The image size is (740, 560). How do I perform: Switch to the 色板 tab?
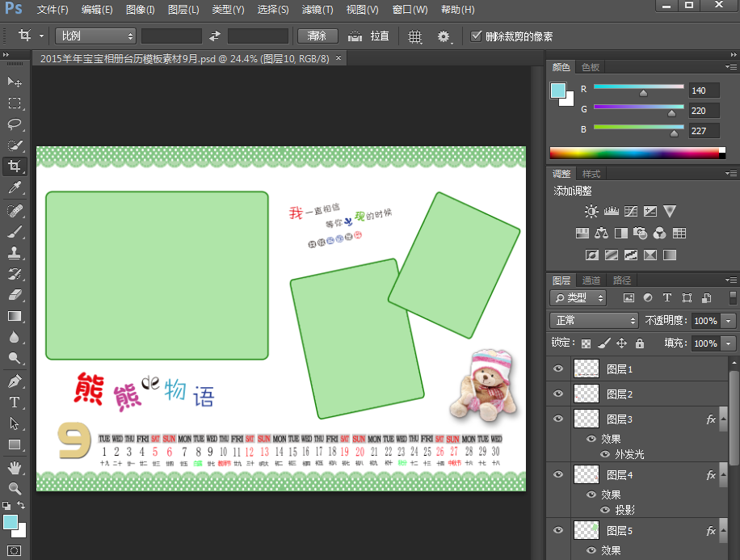click(591, 67)
